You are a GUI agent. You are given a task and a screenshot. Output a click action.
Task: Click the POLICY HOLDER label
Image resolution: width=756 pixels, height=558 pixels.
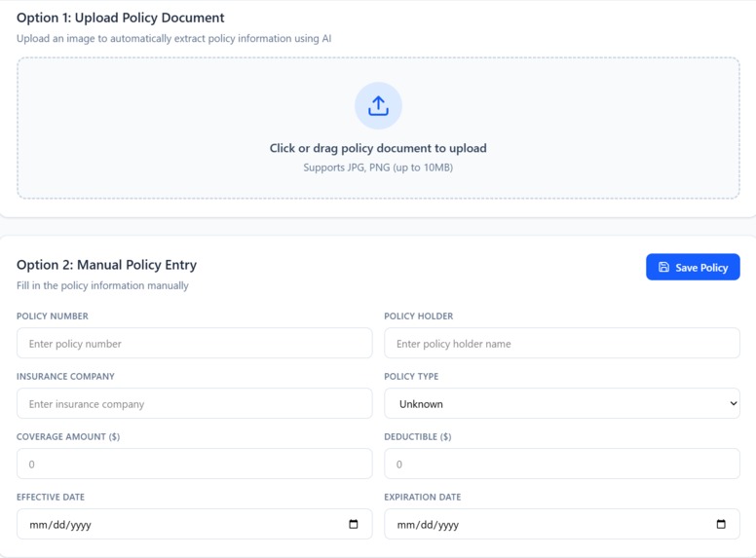(x=419, y=316)
